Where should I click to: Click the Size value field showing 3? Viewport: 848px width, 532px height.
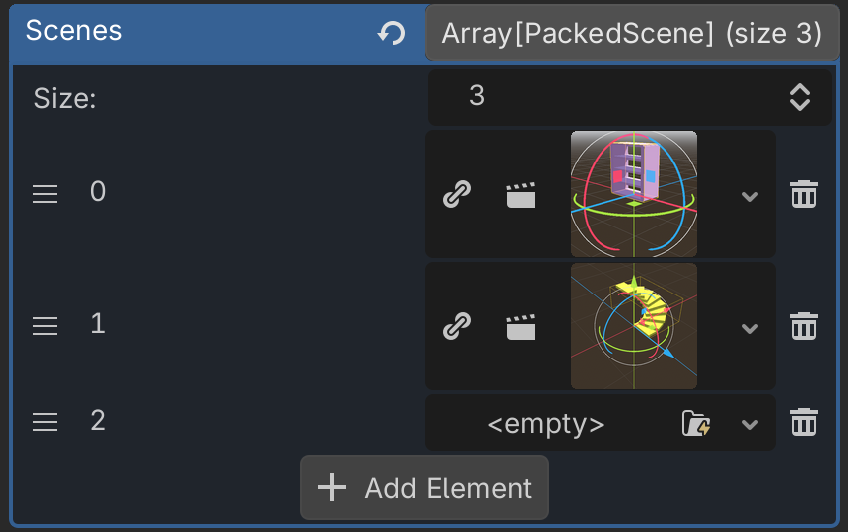click(600, 97)
